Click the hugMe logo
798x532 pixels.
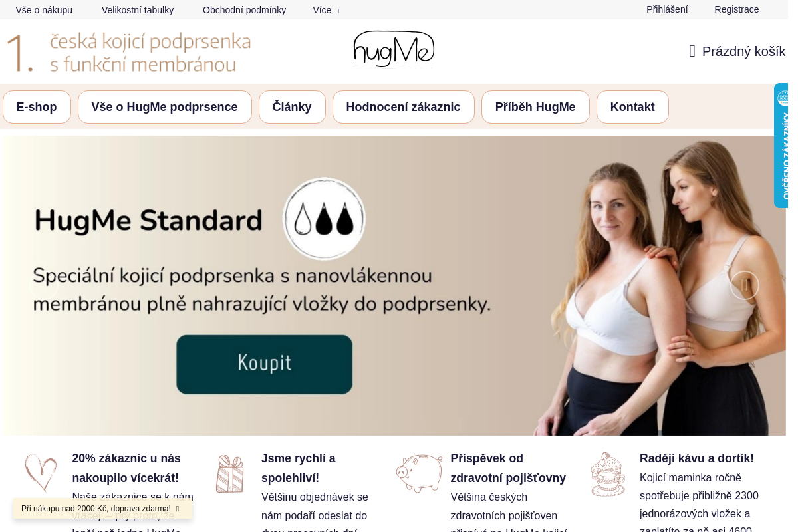click(x=394, y=50)
